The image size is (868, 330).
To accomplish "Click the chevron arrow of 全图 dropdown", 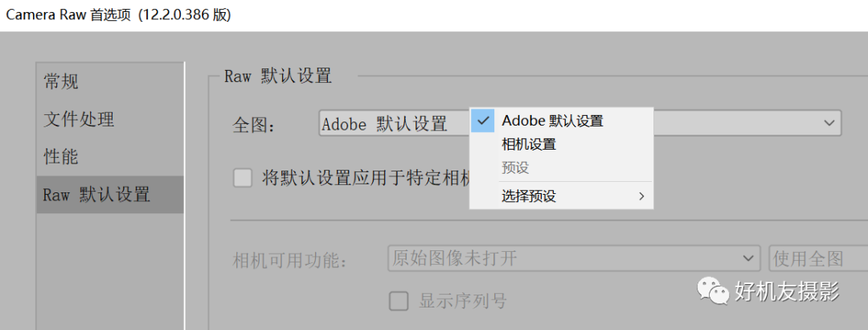I will click(829, 122).
